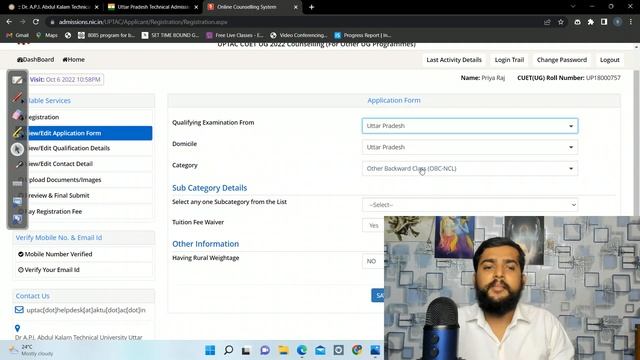Image resolution: width=640 pixels, height=360 pixels.
Task: Close the Online Counselling System tab
Action: pos(296,7)
